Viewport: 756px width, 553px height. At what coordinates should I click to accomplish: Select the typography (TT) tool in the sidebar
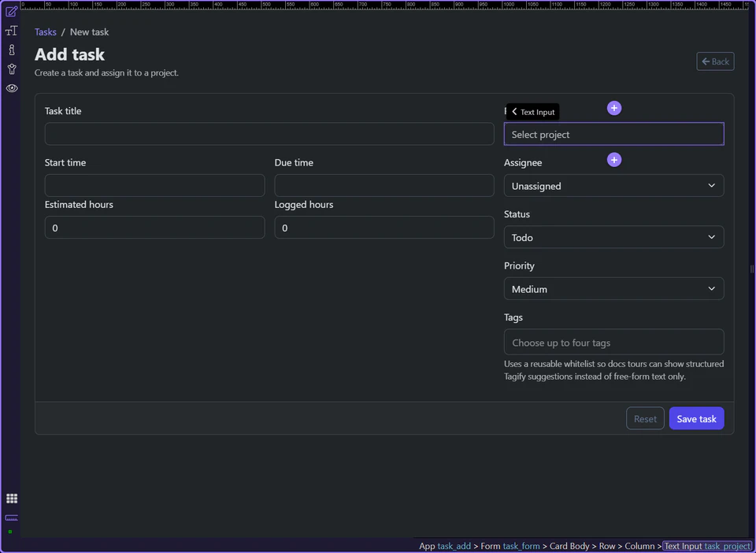click(11, 30)
